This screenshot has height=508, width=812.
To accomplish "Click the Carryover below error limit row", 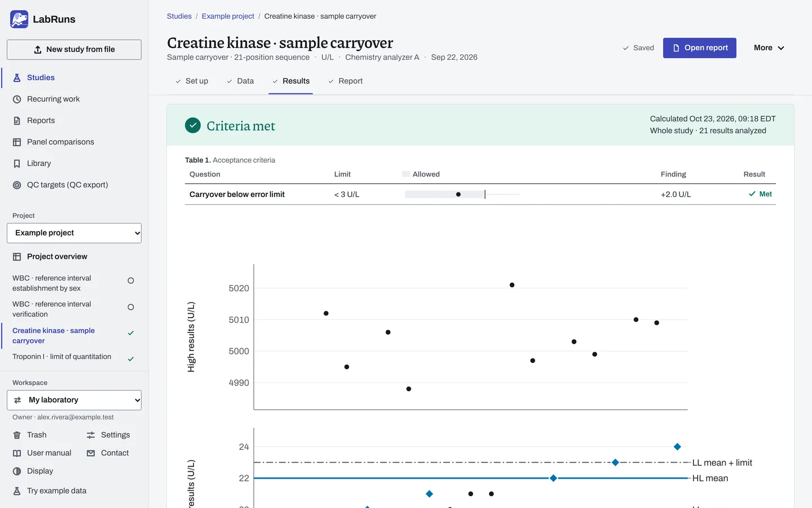I will coord(480,194).
